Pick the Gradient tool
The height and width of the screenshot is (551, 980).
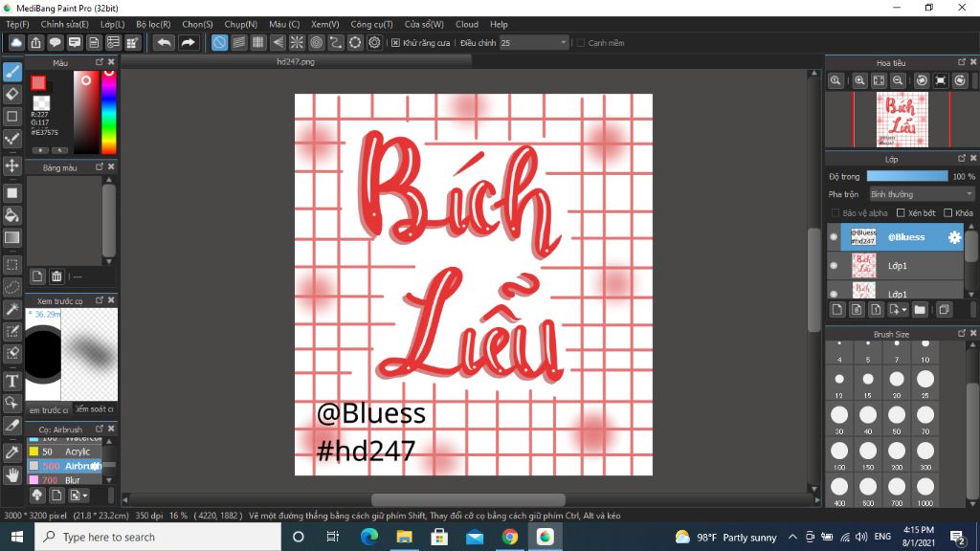tap(11, 237)
